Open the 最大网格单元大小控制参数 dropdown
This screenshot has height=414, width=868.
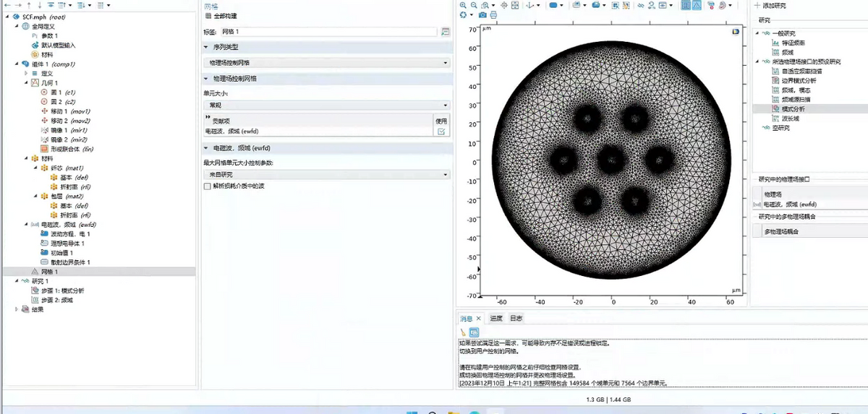pyautogui.click(x=326, y=174)
